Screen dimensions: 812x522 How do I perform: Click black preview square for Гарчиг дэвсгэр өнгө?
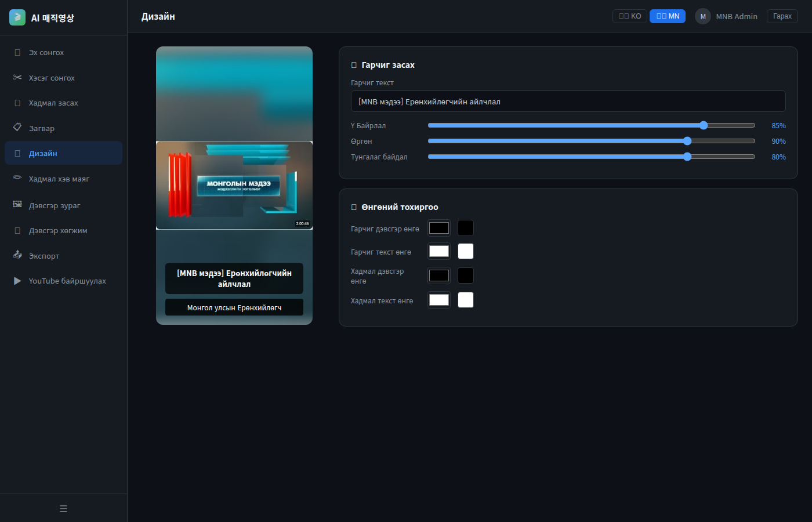coord(466,228)
